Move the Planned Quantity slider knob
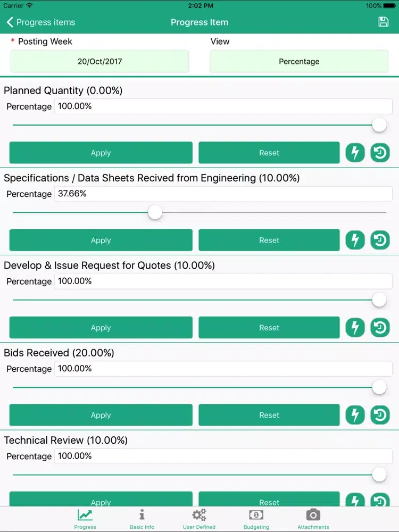Viewport: 399px width, 532px height. (x=379, y=125)
